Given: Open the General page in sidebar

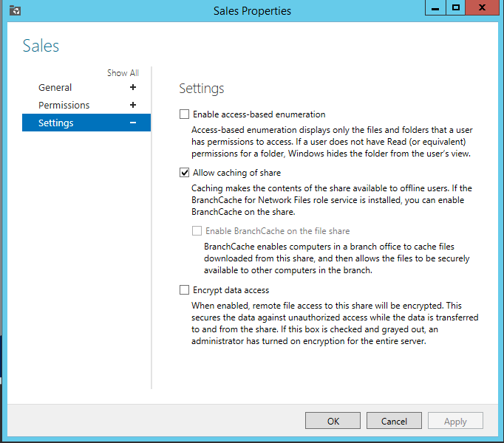Looking at the screenshot, I should 55,87.
